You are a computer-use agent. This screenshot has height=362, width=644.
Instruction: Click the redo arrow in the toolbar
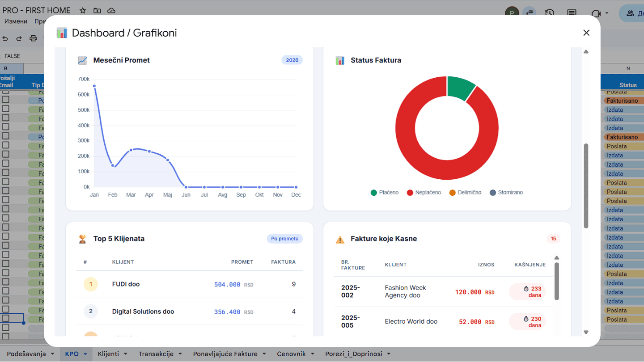tap(19, 38)
